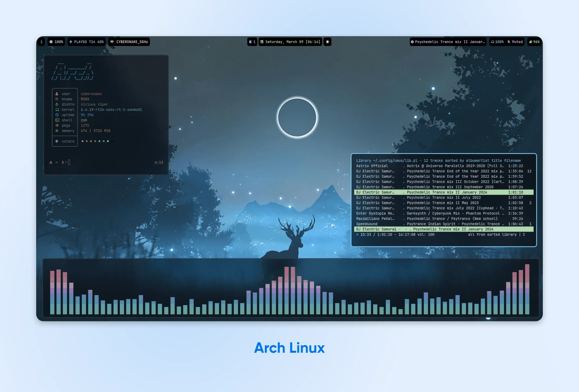Click the 'zsh' shell value

pyautogui.click(x=84, y=120)
